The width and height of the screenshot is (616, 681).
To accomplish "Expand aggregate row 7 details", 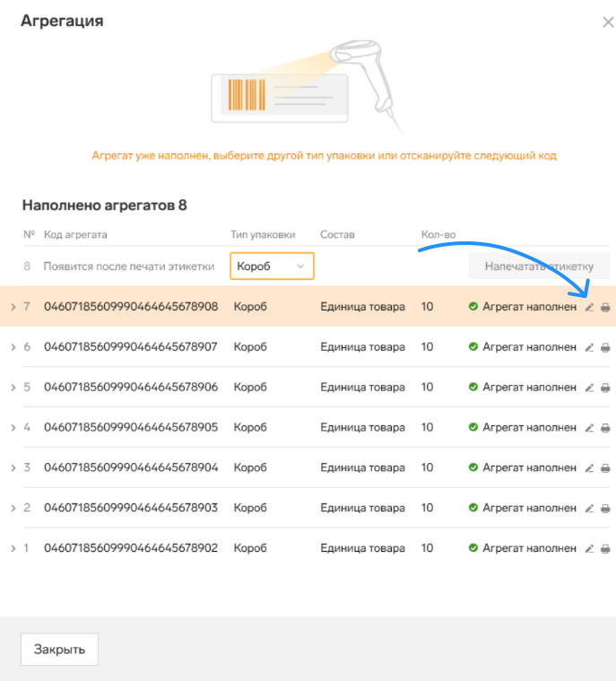I will [x=13, y=307].
